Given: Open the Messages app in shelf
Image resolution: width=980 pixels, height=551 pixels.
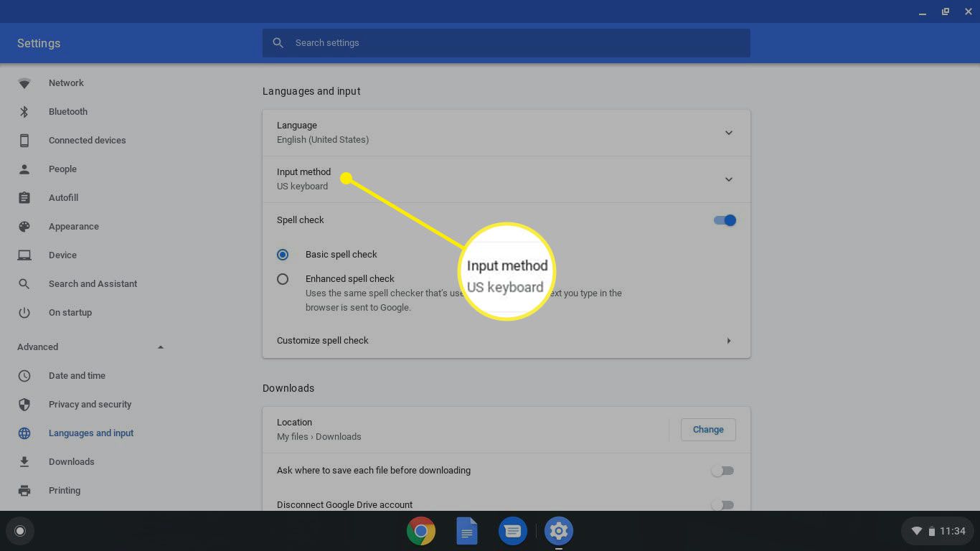Looking at the screenshot, I should tap(512, 532).
